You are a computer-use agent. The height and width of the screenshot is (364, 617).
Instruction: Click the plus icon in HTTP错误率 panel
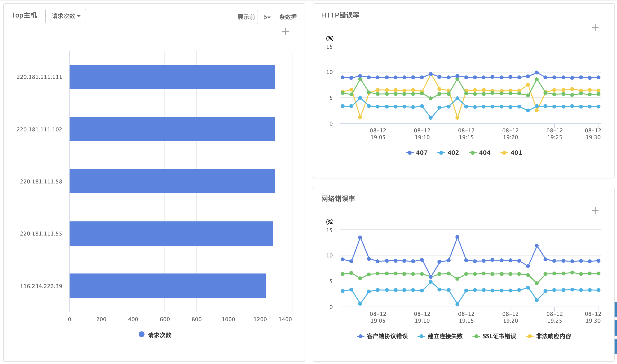click(595, 27)
